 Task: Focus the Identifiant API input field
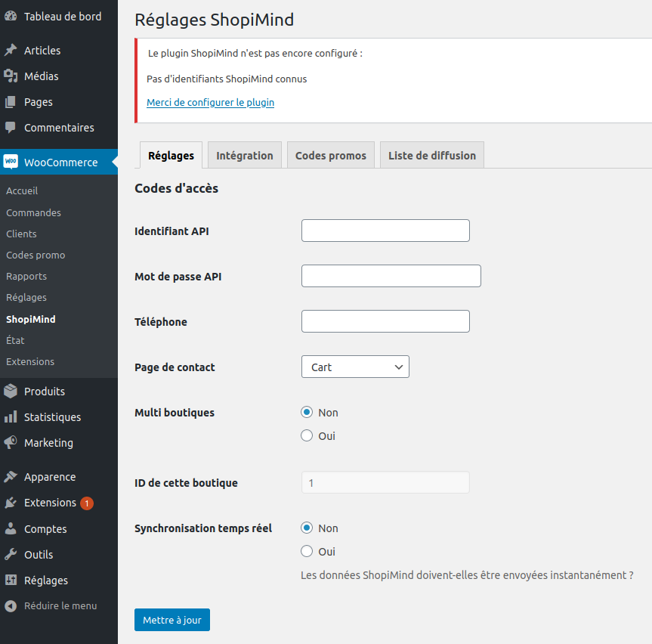(385, 231)
